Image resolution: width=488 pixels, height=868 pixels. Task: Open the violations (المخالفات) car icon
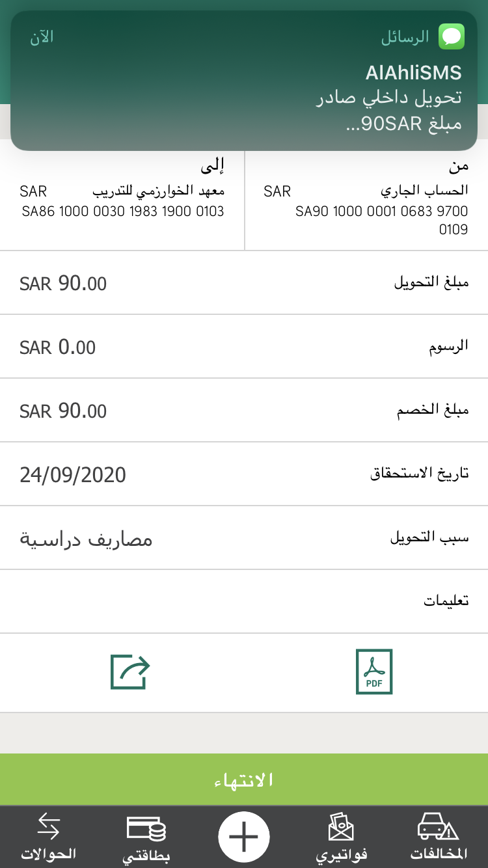[x=438, y=827]
